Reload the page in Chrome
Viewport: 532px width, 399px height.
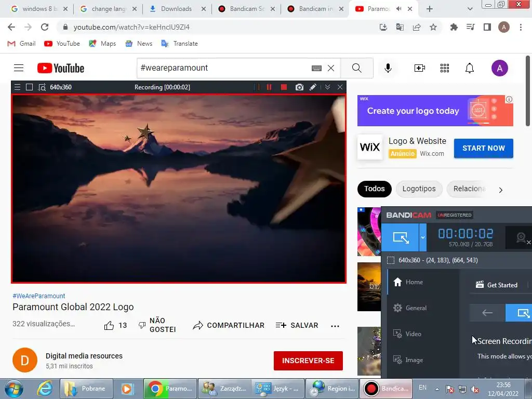click(x=45, y=27)
